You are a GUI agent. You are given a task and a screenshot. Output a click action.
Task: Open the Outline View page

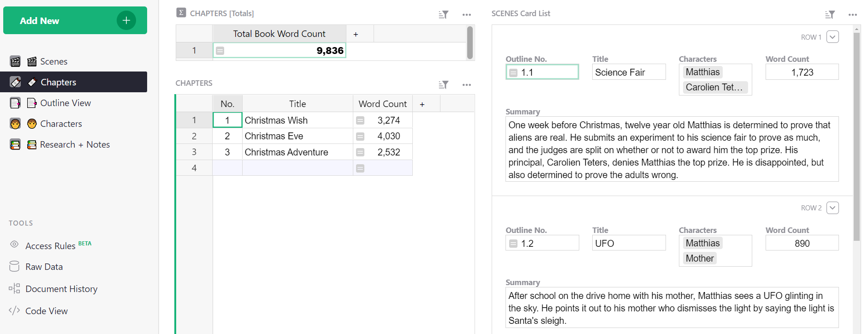point(65,103)
